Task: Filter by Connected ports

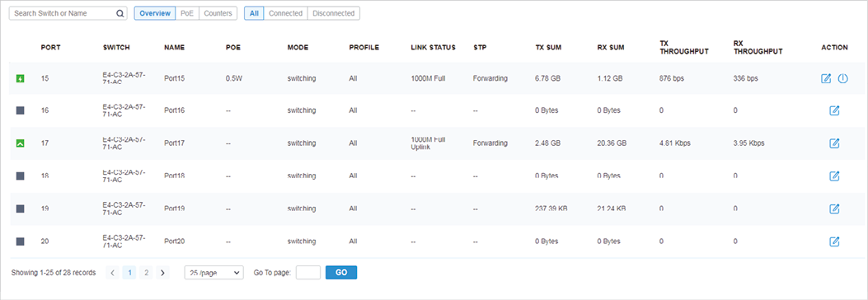Action: point(286,13)
